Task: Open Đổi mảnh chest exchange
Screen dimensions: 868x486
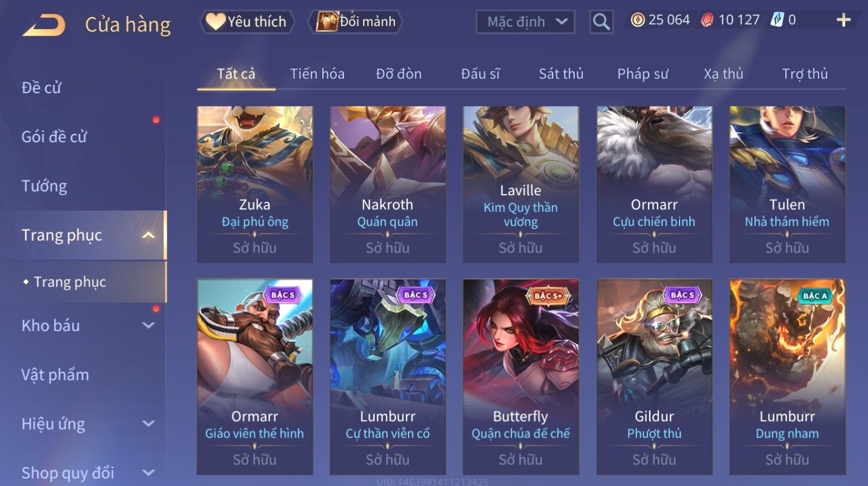Action: 356,21
